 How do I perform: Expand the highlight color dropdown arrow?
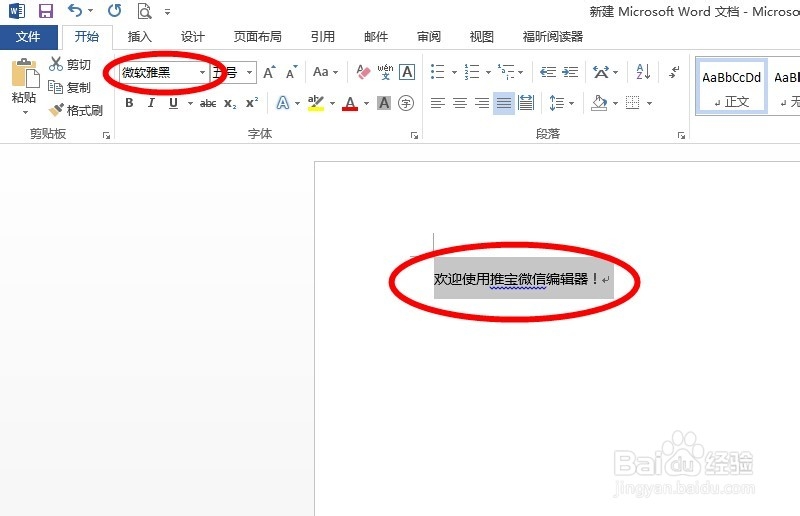pos(333,104)
